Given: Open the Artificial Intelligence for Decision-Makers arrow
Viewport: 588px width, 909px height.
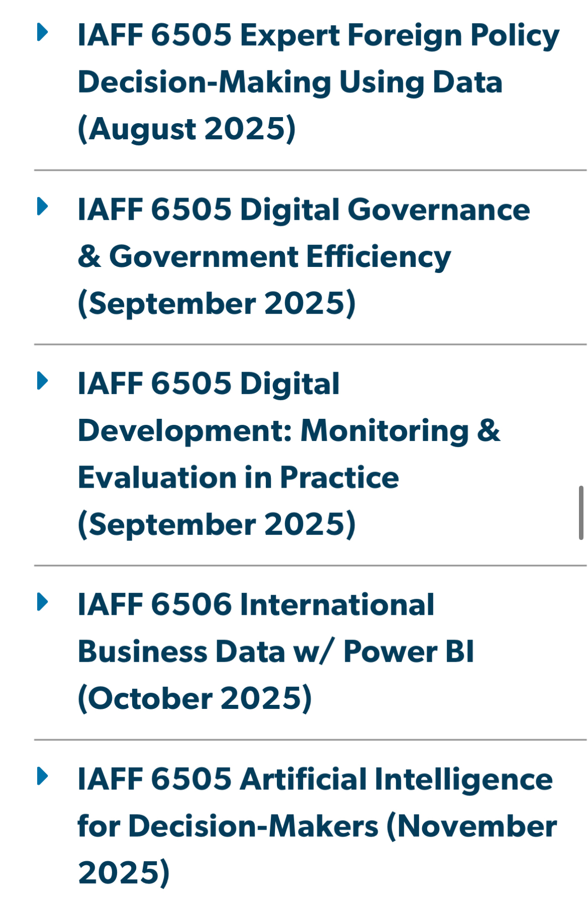Looking at the screenshot, I should (x=43, y=776).
